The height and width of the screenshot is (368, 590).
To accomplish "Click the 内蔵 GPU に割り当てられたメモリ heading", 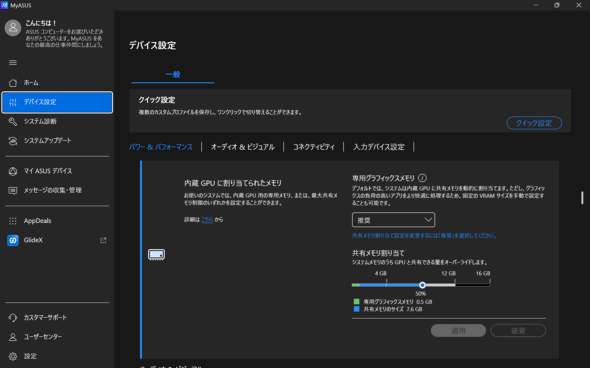I will 233,183.
